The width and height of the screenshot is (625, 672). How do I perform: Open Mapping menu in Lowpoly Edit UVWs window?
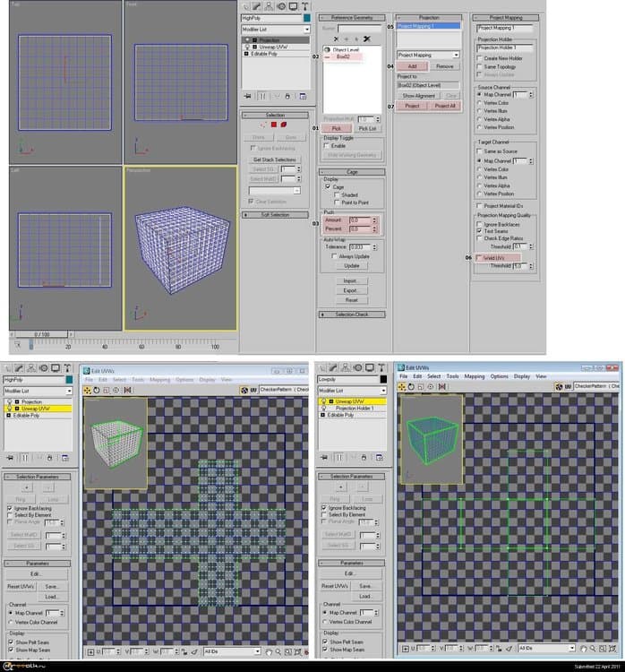tap(475, 376)
